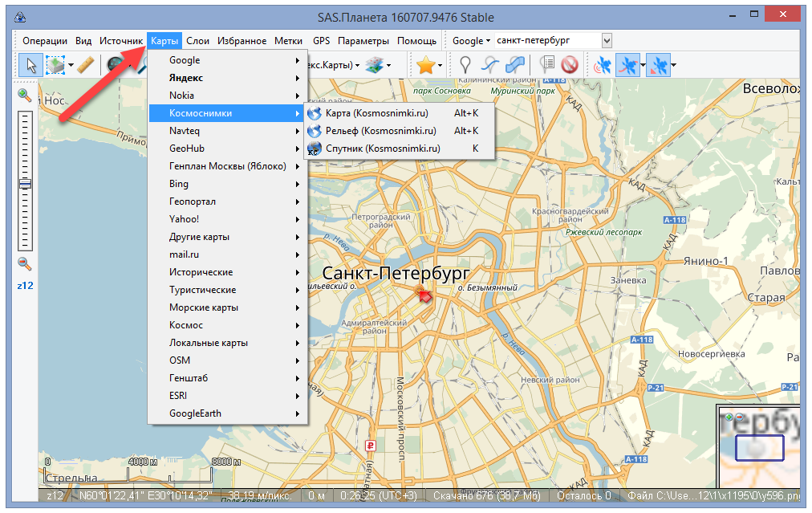Click the add placemark pin icon
The image size is (812, 513).
coord(465,65)
